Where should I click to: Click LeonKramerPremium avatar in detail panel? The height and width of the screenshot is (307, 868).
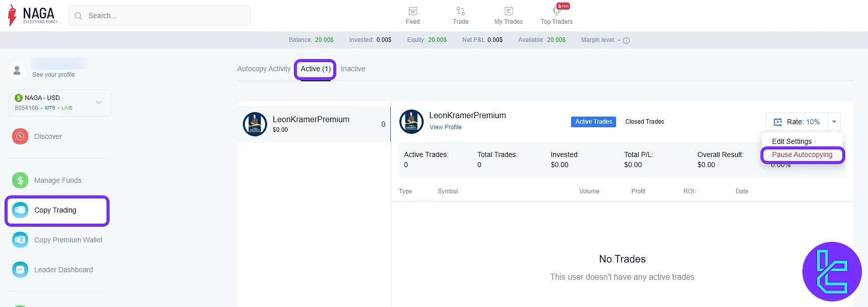coord(412,122)
